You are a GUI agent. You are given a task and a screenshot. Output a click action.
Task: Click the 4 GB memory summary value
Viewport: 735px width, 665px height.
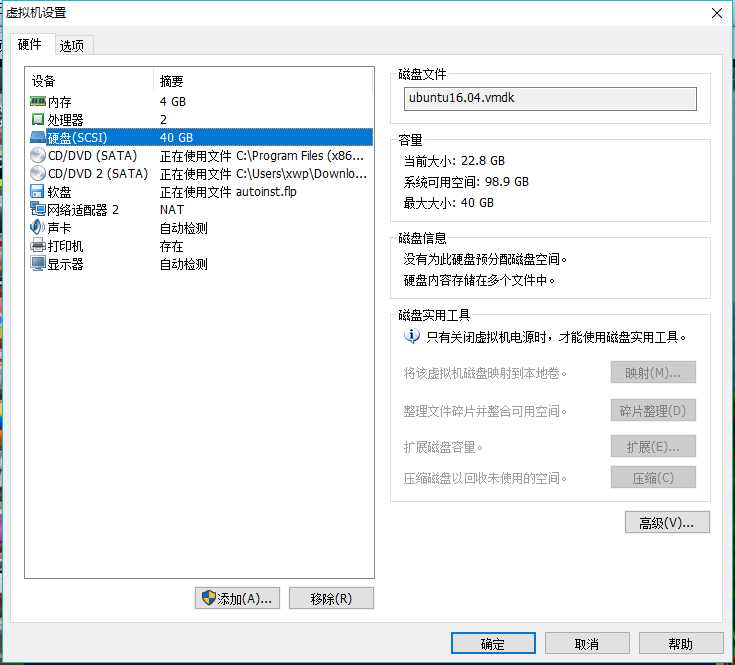point(172,102)
